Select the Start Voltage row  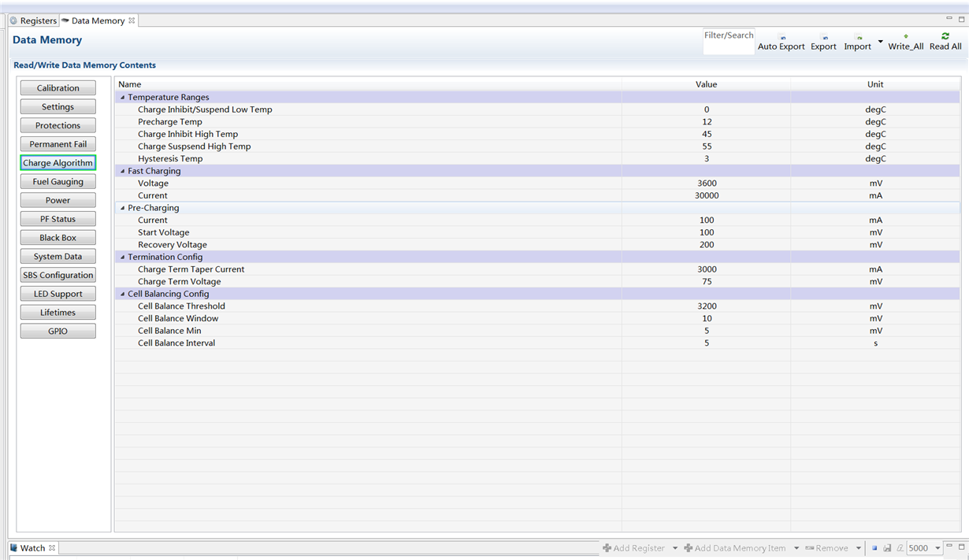coord(537,232)
